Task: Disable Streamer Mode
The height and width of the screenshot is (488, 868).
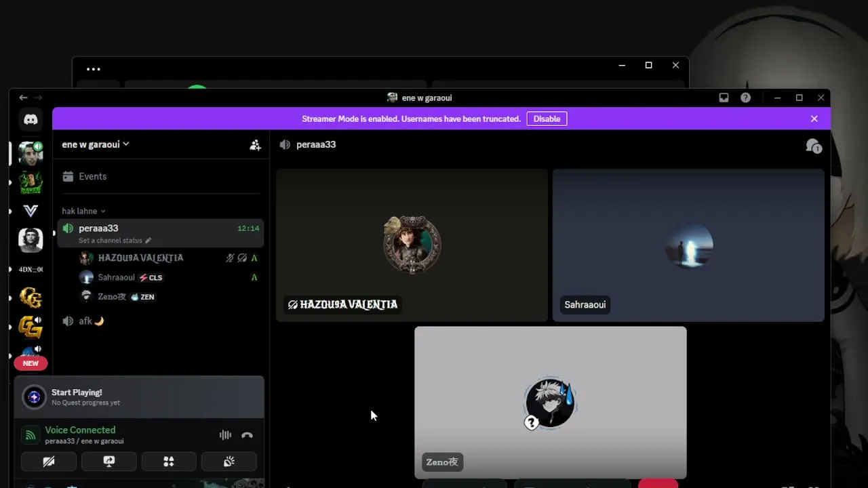Action: pyautogui.click(x=547, y=119)
